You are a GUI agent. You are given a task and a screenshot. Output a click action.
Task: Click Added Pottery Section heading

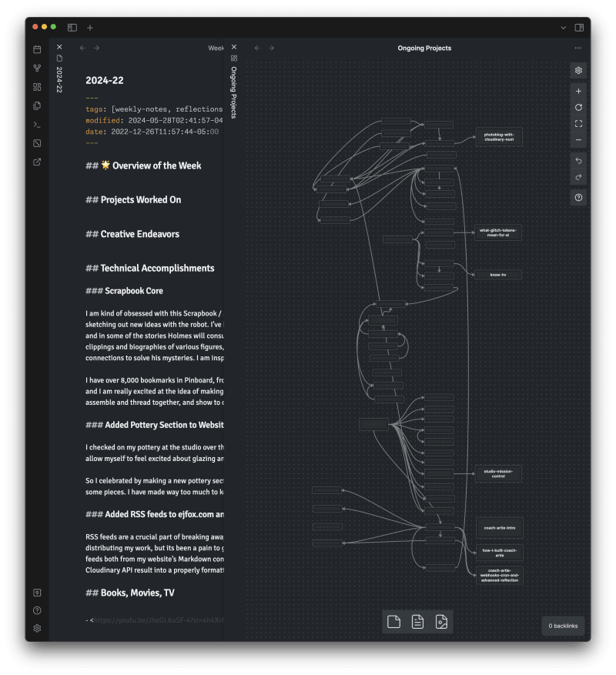pos(155,425)
